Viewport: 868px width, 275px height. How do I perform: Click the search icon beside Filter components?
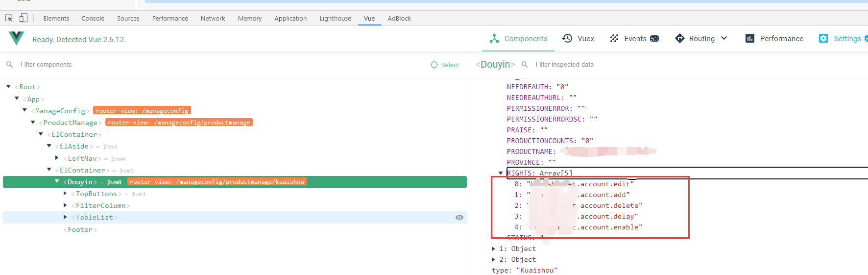tap(9, 65)
